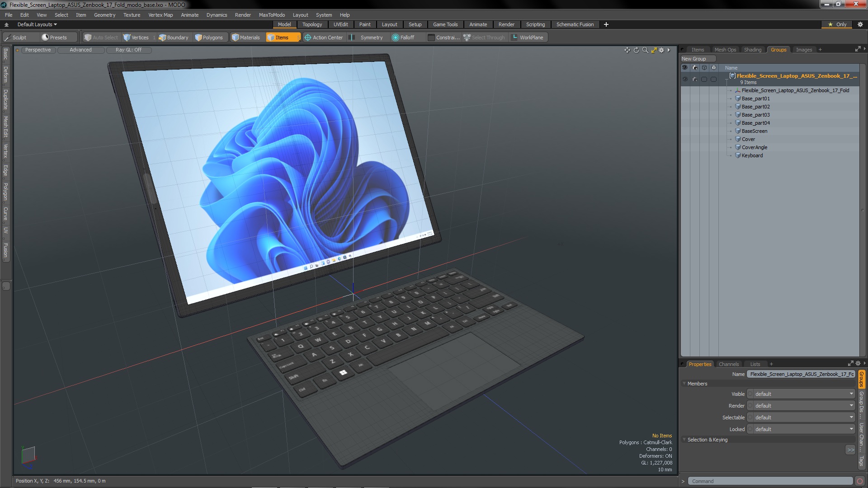Open the Selectable dropdown in Properties
868x488 pixels.
(x=801, y=418)
